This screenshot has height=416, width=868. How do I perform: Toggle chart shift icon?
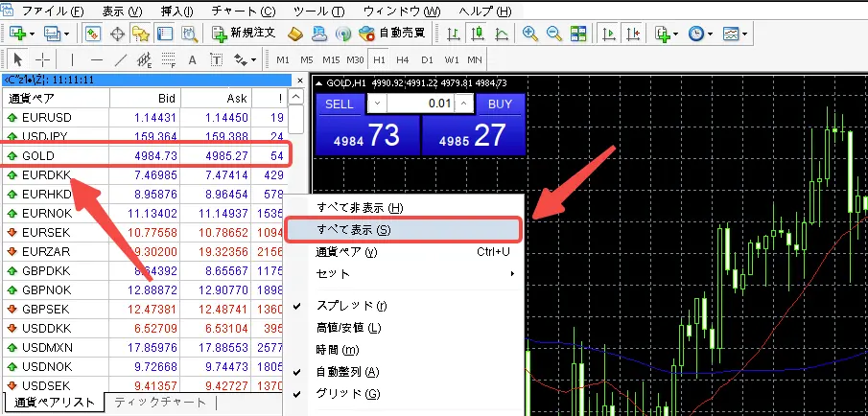coord(632,35)
